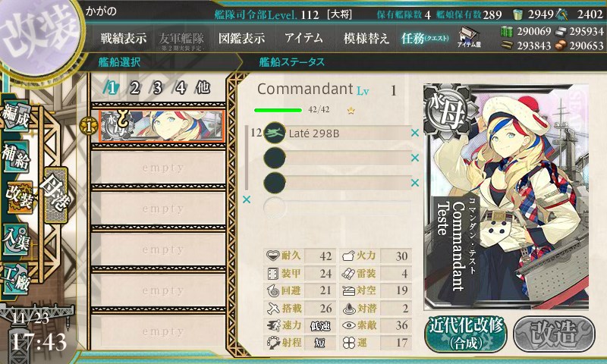Screen dimensions: 607x364
Task: Select the 改装 refit sidebar icon
Action: click(18, 197)
